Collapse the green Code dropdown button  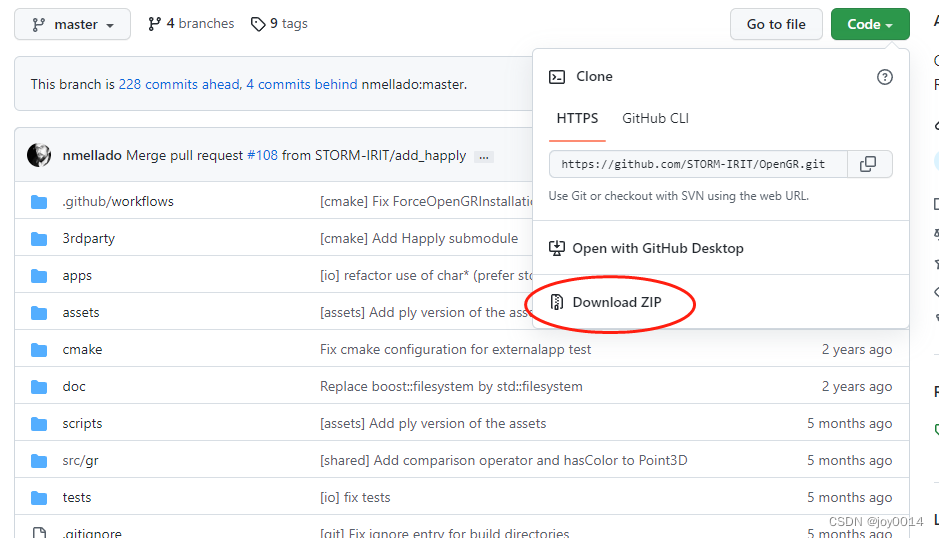tap(870, 24)
